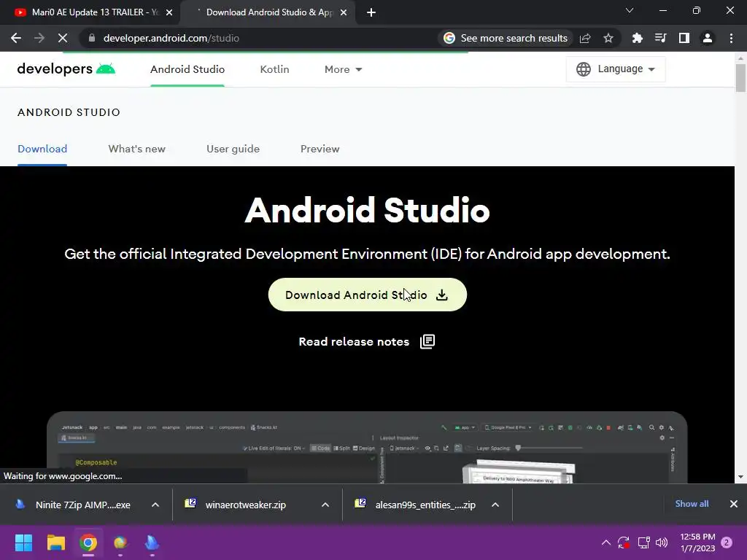This screenshot has width=747, height=560.
Task: Open the Language selector dropdown
Action: [616, 69]
